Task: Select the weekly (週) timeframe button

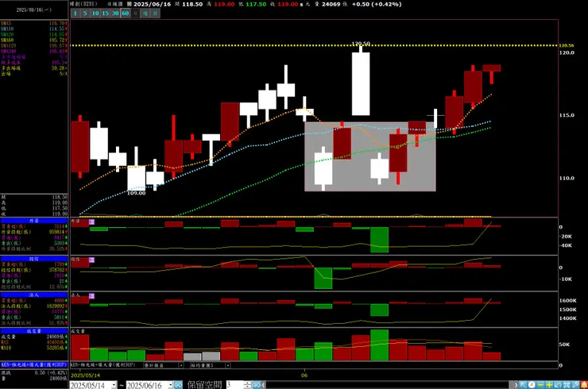Action: tap(145, 13)
